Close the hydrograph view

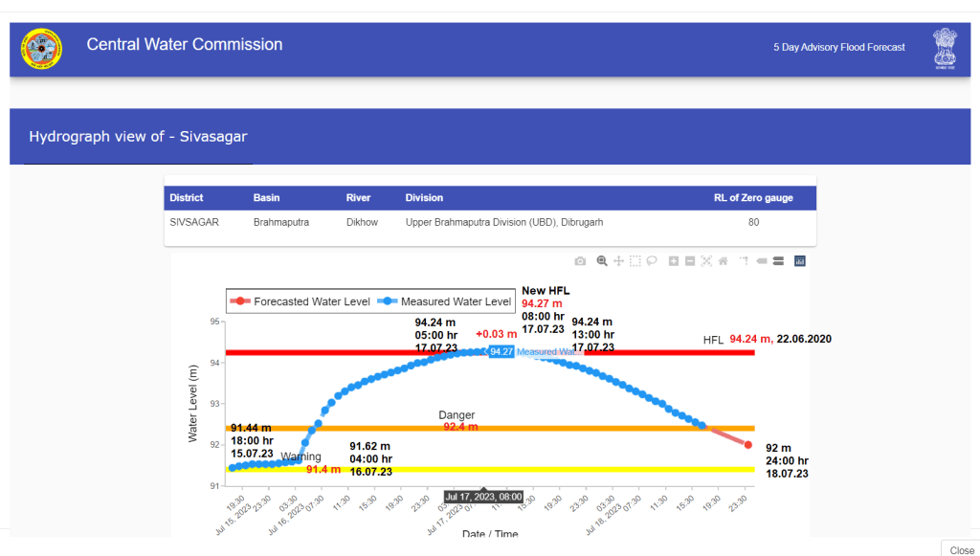click(x=961, y=549)
